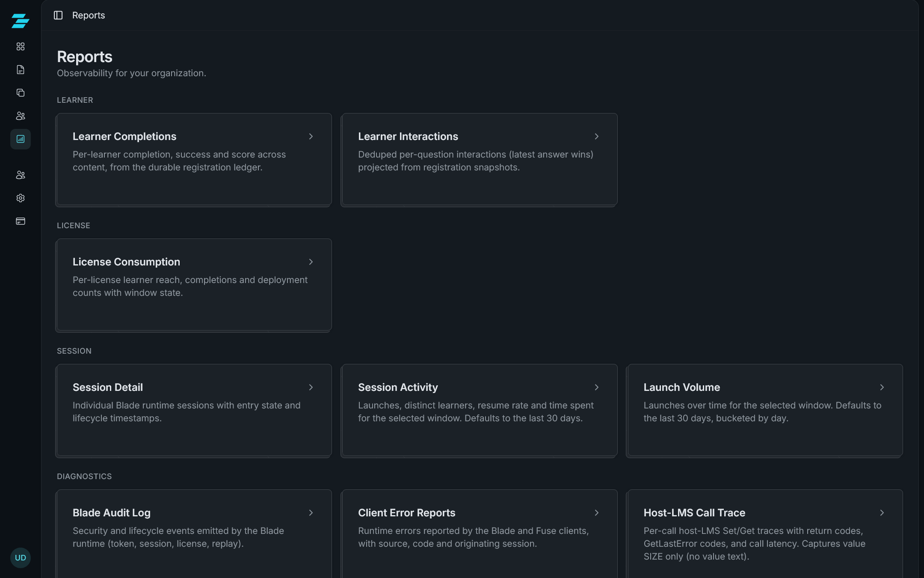The image size is (924, 578).
Task: Open the Learner Interactions report title
Action: [408, 137]
